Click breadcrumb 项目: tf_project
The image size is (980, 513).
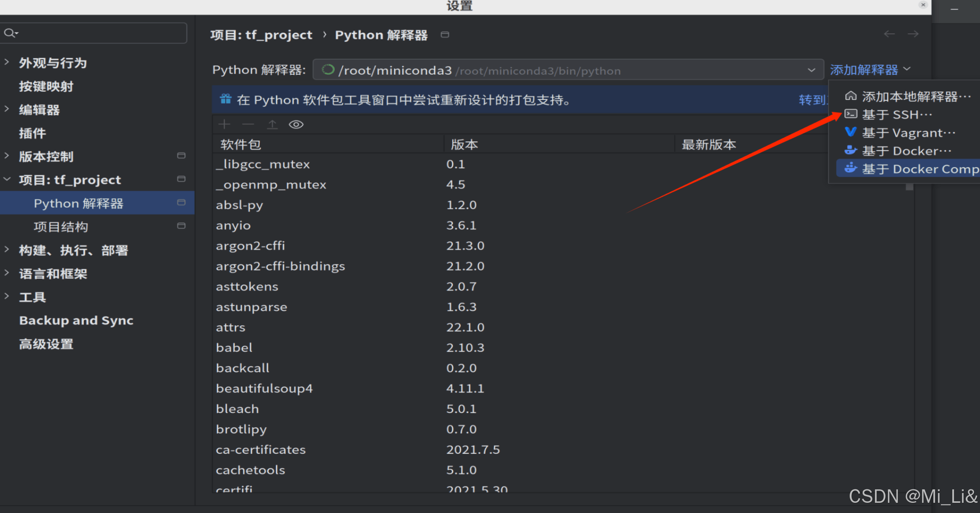click(261, 35)
